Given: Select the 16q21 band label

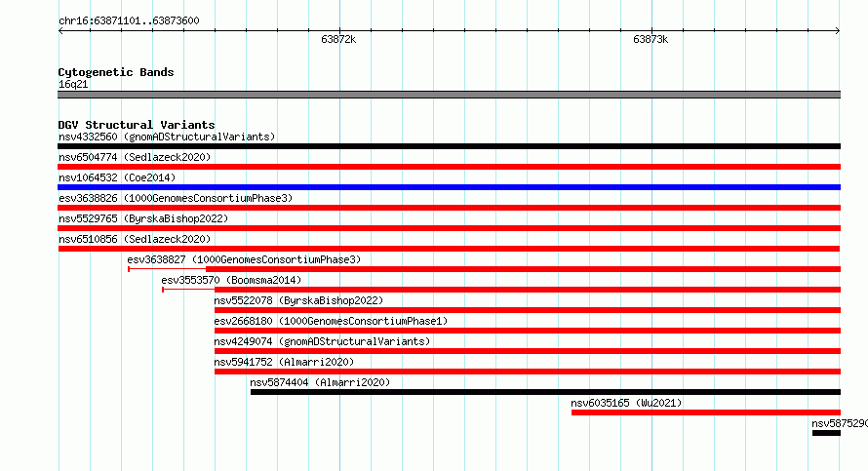Looking at the screenshot, I should pyautogui.click(x=73, y=84).
